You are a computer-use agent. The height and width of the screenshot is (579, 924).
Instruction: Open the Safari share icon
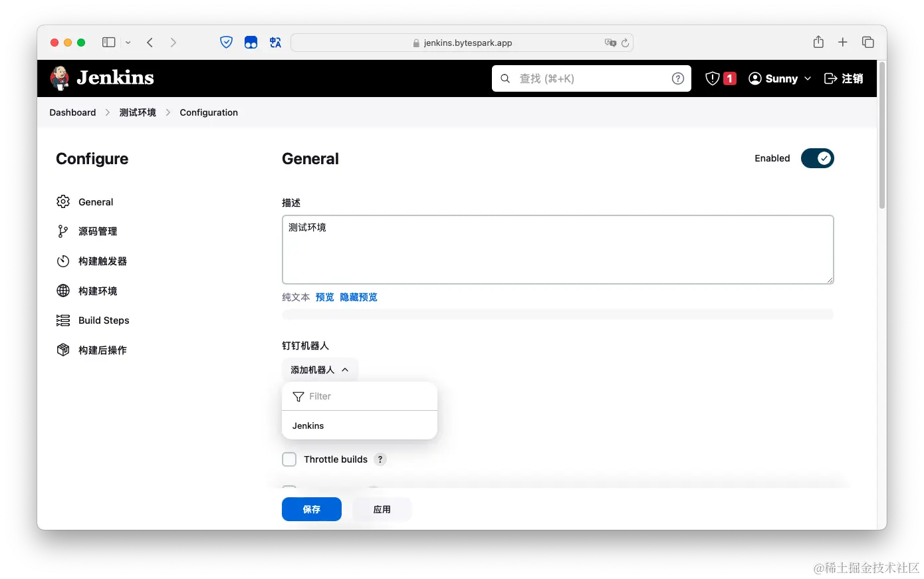[818, 42]
